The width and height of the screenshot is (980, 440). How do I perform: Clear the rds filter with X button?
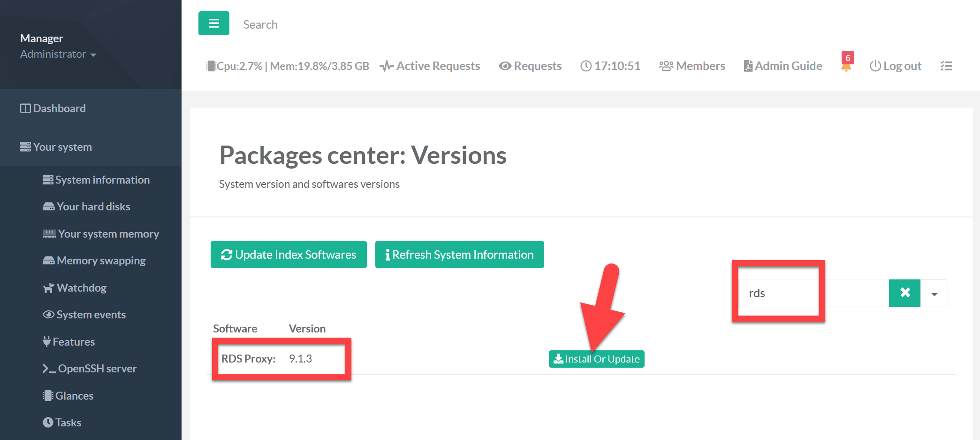[x=904, y=293]
